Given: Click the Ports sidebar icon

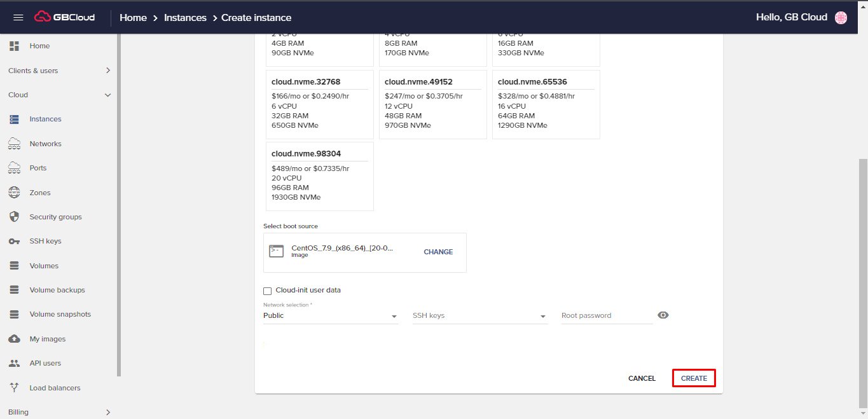Looking at the screenshot, I should [x=13, y=168].
